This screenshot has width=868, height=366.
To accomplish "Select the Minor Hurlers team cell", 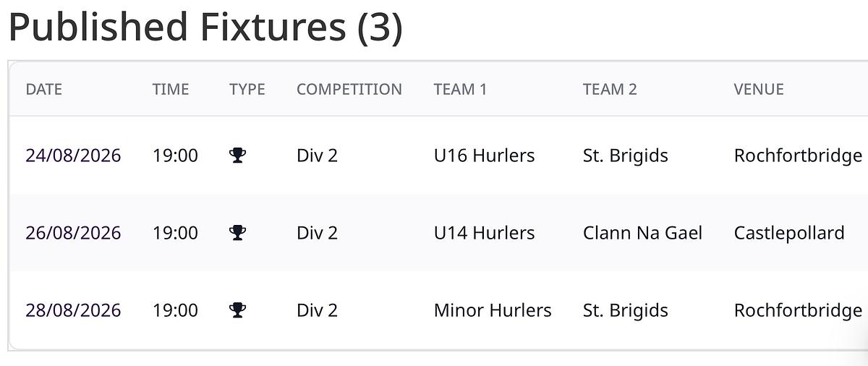I will tap(493, 310).
